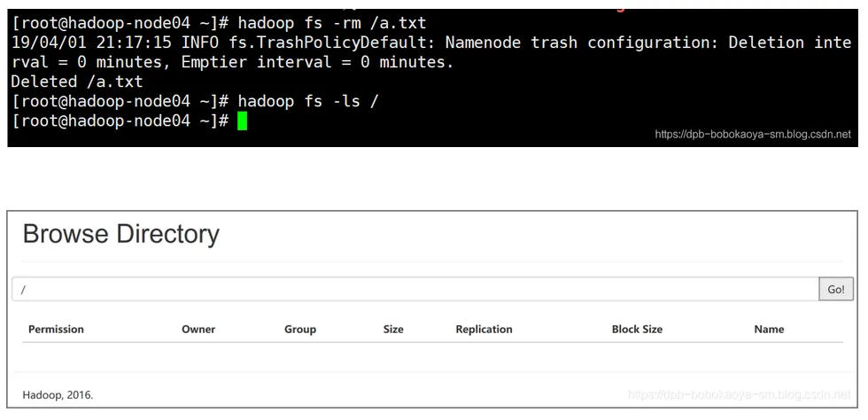This screenshot has height=420, width=868.
Task: Select the Owner column header
Action: tap(198, 329)
